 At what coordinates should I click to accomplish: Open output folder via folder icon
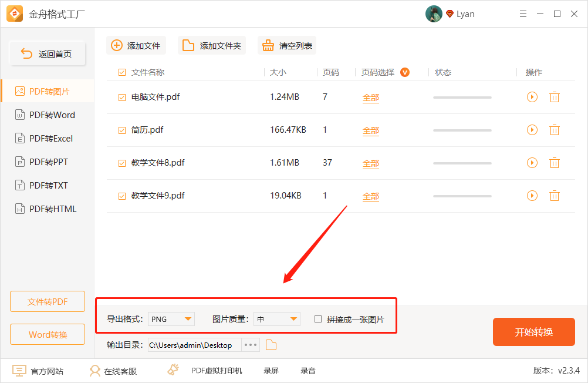(271, 345)
